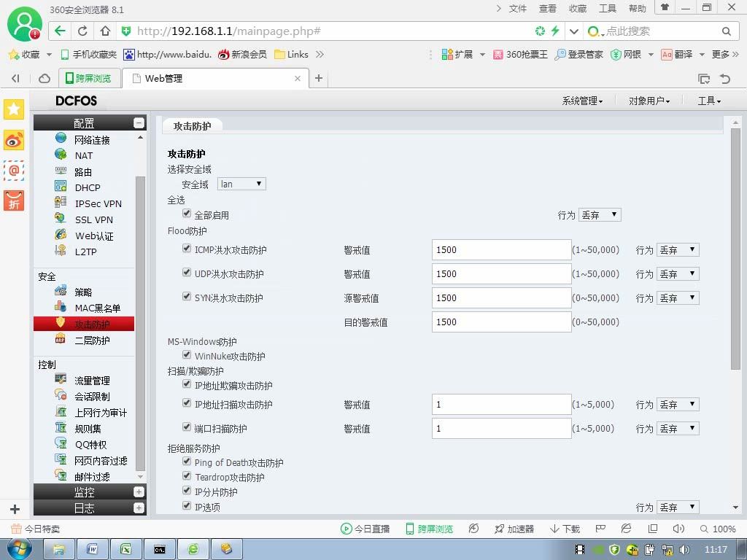Click the browser refresh icon
Image resolution: width=747 pixels, height=560 pixels.
[82, 31]
